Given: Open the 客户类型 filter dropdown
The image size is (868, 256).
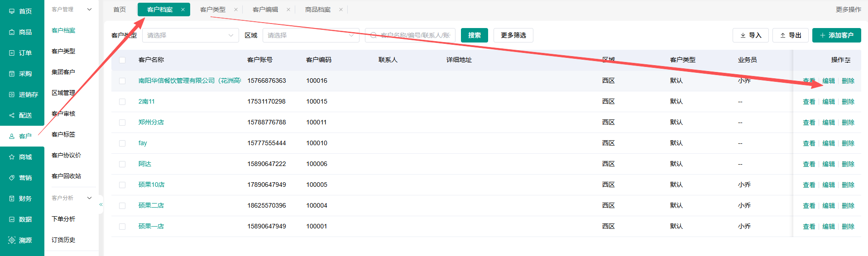Looking at the screenshot, I should 191,35.
